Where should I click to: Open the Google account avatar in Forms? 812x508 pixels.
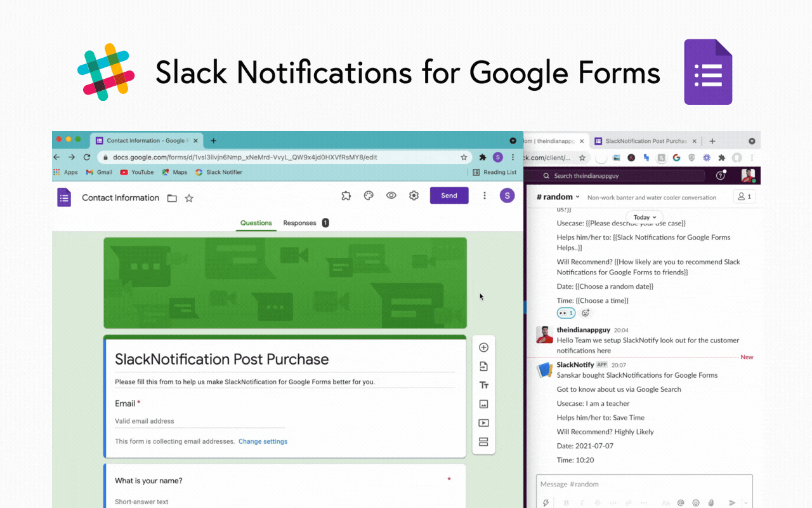coord(507,196)
